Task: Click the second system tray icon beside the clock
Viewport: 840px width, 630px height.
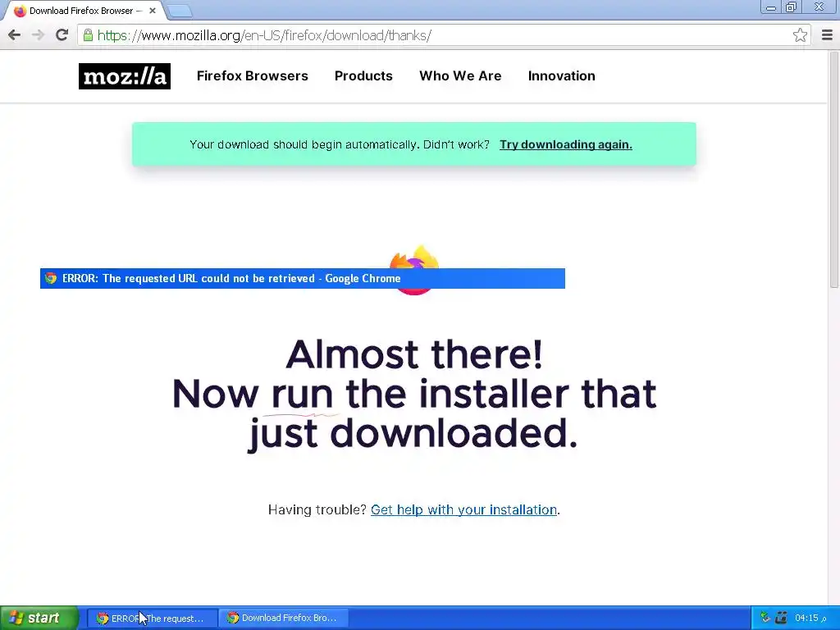Action: pos(781,618)
